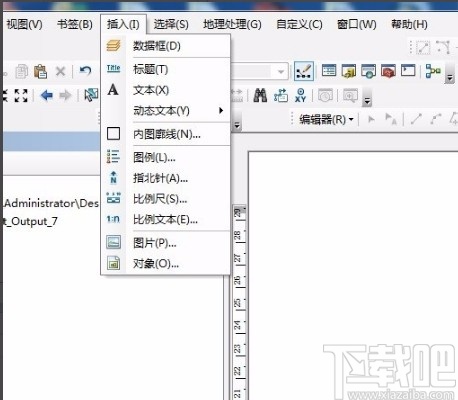Open the ModelBuilder icon
458x400 pixels.
(x=433, y=71)
